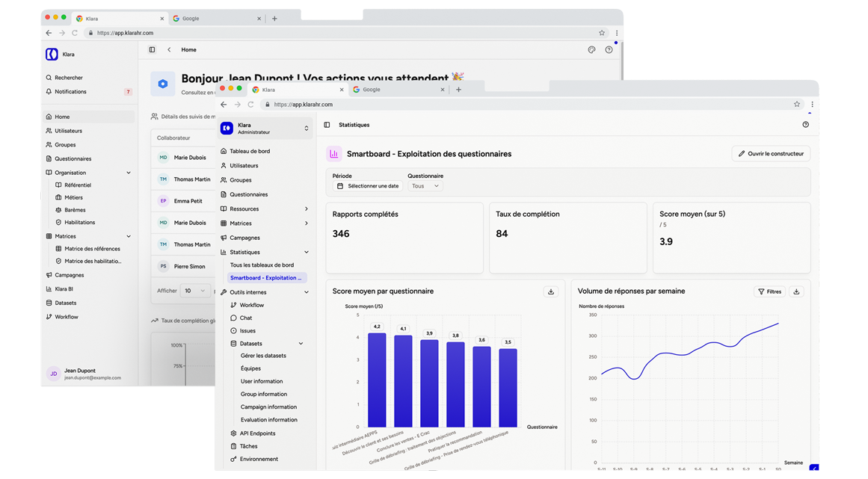Toggle the sidebar panel icon in back window
Screen dimensions: 868x479
153,50
